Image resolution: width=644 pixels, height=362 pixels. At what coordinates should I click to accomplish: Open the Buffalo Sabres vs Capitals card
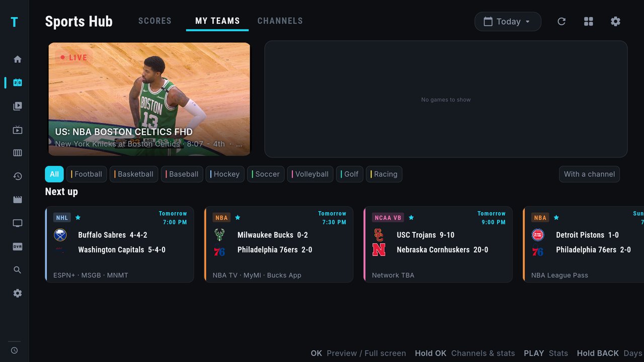[x=119, y=244]
